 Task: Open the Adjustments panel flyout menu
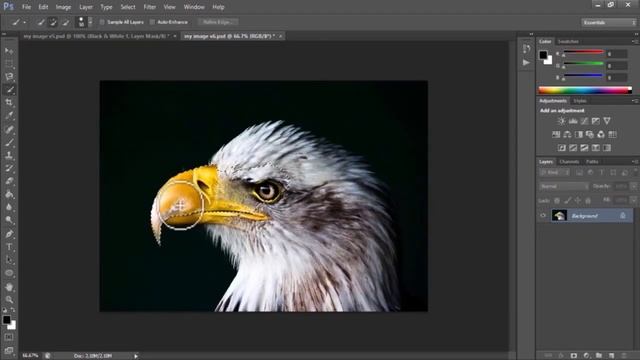[x=635, y=100]
